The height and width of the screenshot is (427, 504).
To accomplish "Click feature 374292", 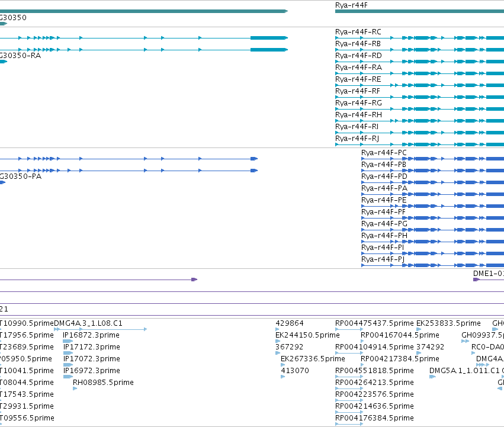I will pyautogui.click(x=430, y=347).
